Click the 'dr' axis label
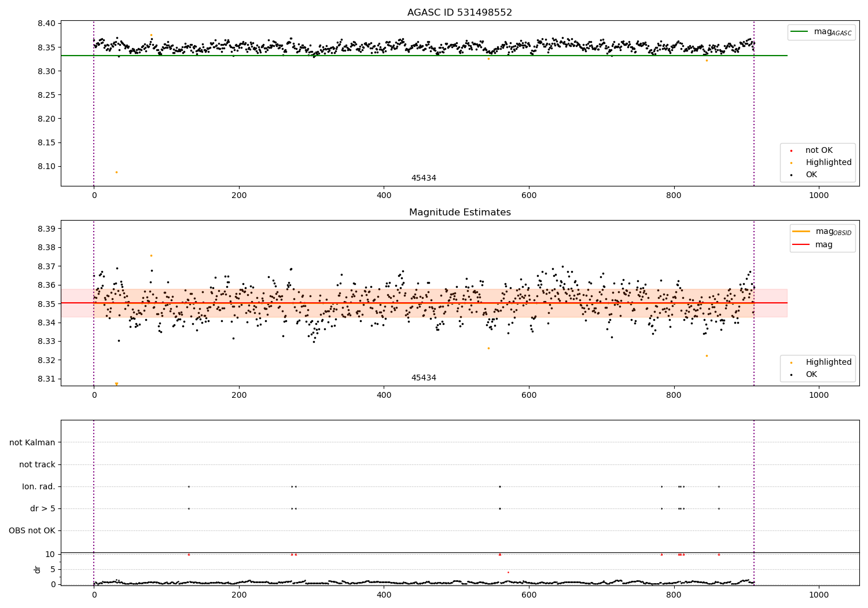868x608 pixels. [x=38, y=569]
